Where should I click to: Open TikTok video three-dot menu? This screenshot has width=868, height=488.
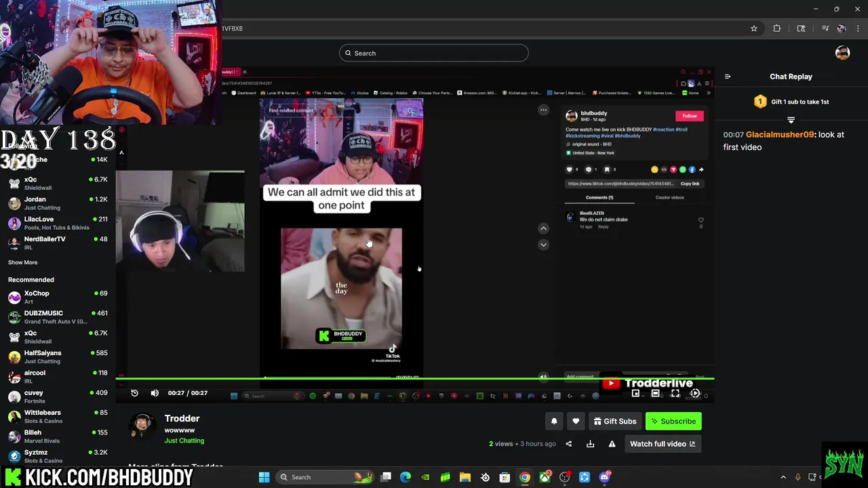click(543, 109)
